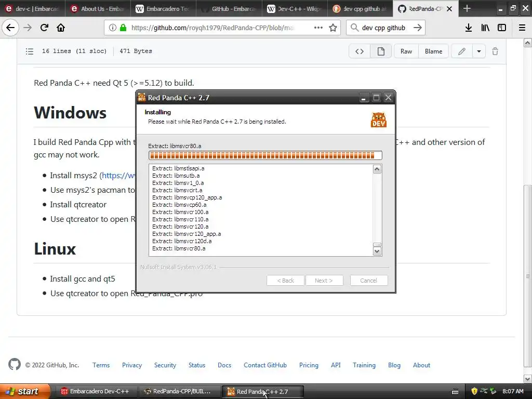Open the msys2 https link
The height and width of the screenshot is (399, 532).
(x=118, y=176)
